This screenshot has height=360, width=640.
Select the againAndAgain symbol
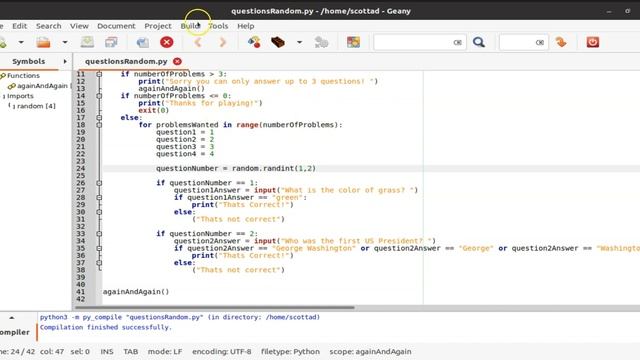point(42,86)
